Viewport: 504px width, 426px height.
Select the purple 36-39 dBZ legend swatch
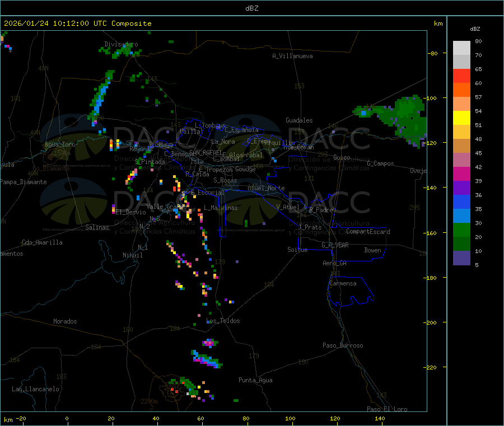[461, 188]
